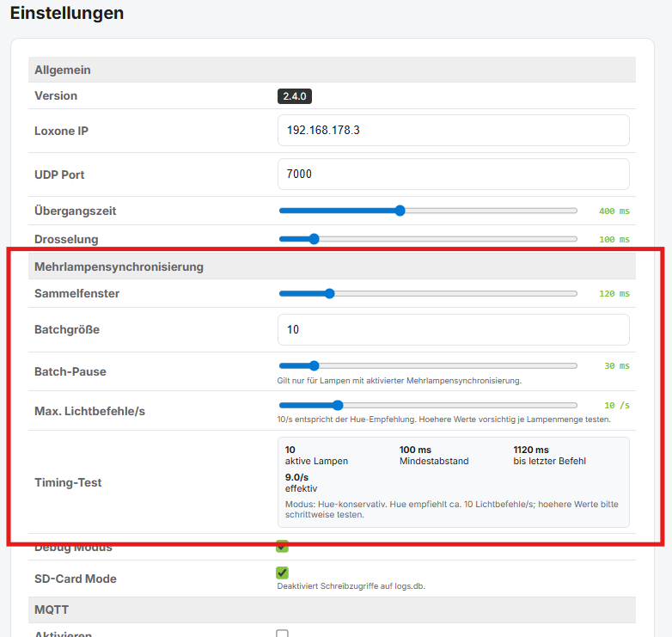Click the '10 aktive Lampen' statistic
The height and width of the screenshot is (637, 672).
pyautogui.click(x=316, y=456)
